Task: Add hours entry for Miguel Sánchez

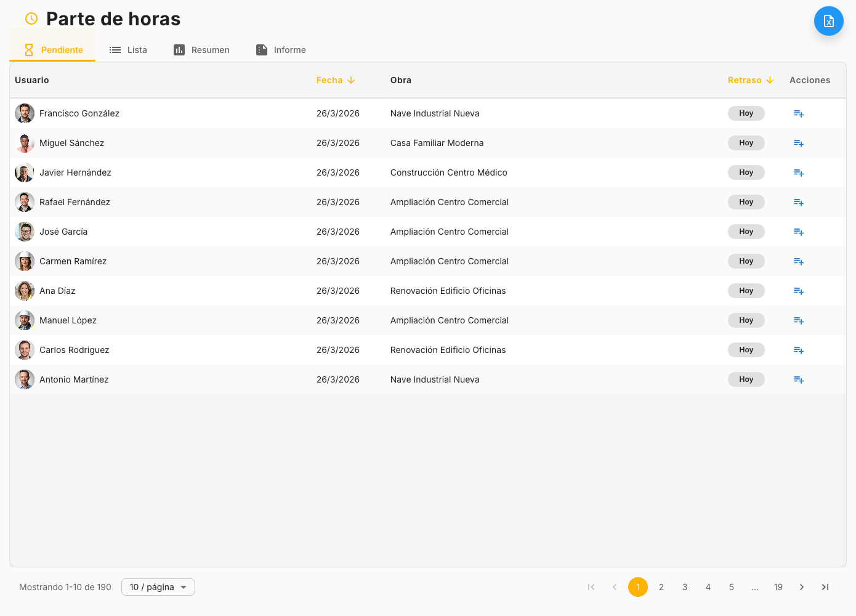Action: [x=798, y=143]
